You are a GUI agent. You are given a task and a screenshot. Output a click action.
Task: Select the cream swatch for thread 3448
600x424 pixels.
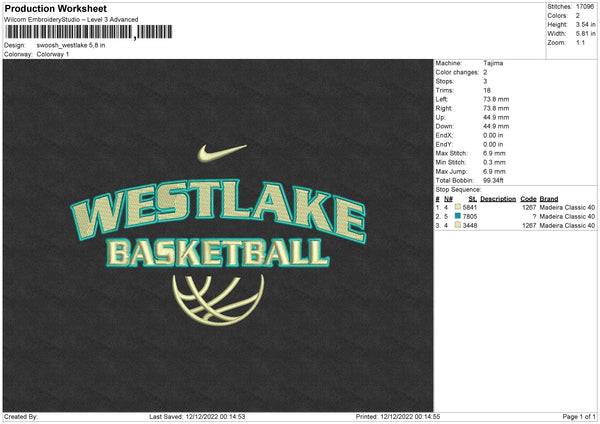(x=458, y=225)
